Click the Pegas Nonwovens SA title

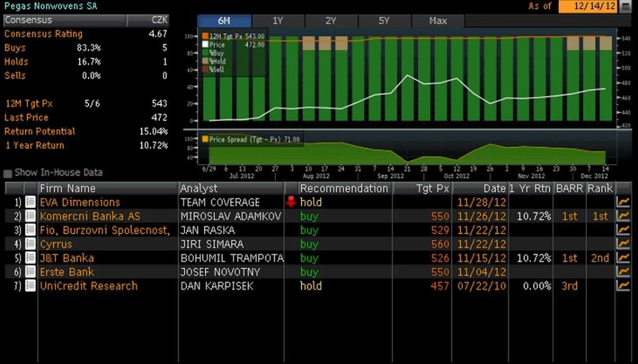(51, 6)
